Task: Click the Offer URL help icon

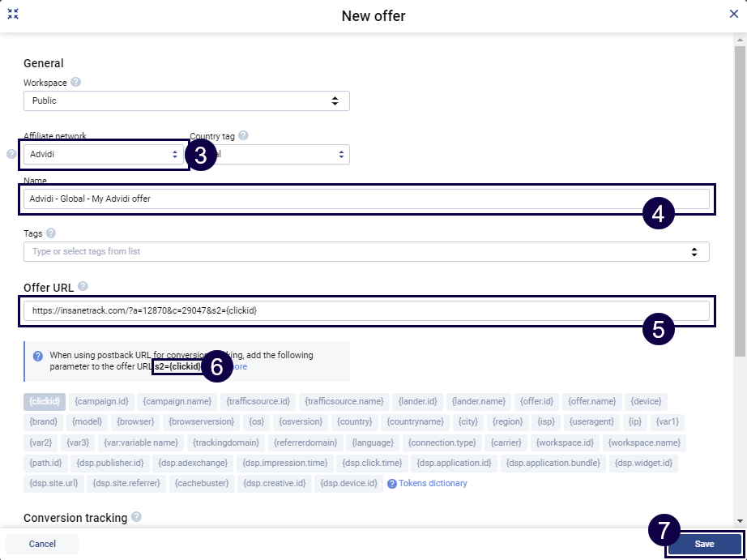Action: click(83, 286)
